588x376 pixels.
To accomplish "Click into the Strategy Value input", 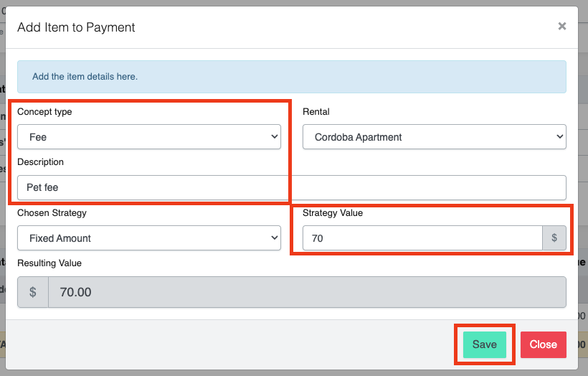I will pyautogui.click(x=422, y=238).
